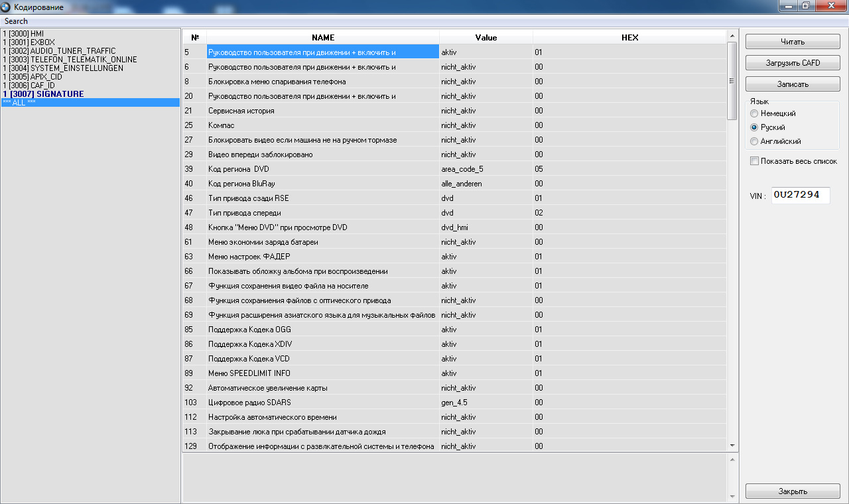Open the [3002] AUDIO_TUNER_TRAFFIC section
The height and width of the screenshot is (504, 849).
pos(60,51)
